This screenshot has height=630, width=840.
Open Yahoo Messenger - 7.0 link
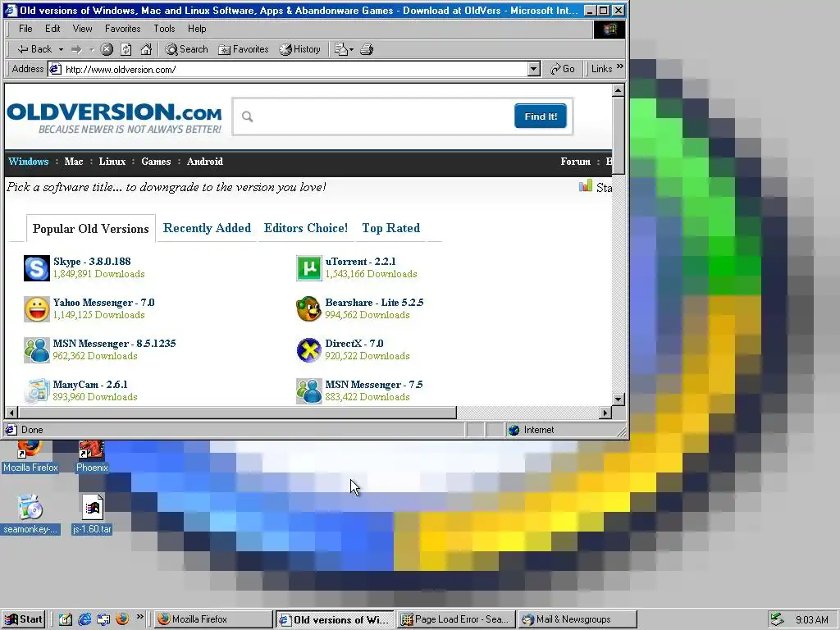coord(103,303)
